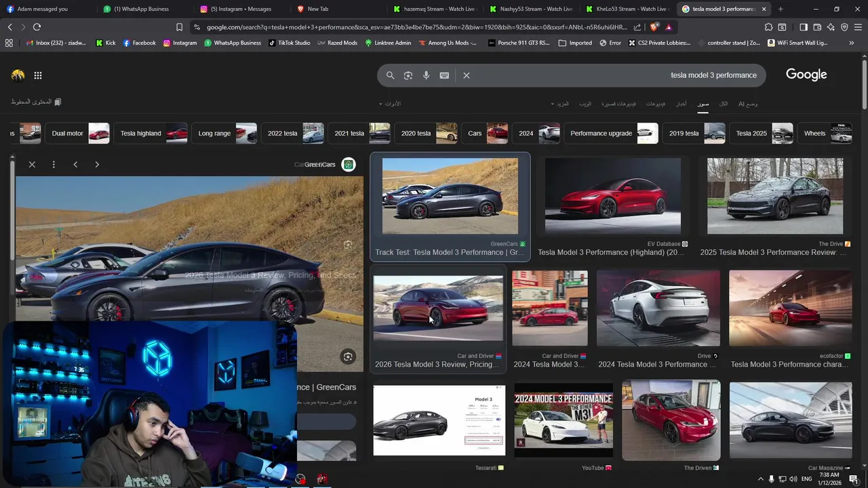Open the وضع AI mode tab
The image size is (868, 488).
coord(748,104)
